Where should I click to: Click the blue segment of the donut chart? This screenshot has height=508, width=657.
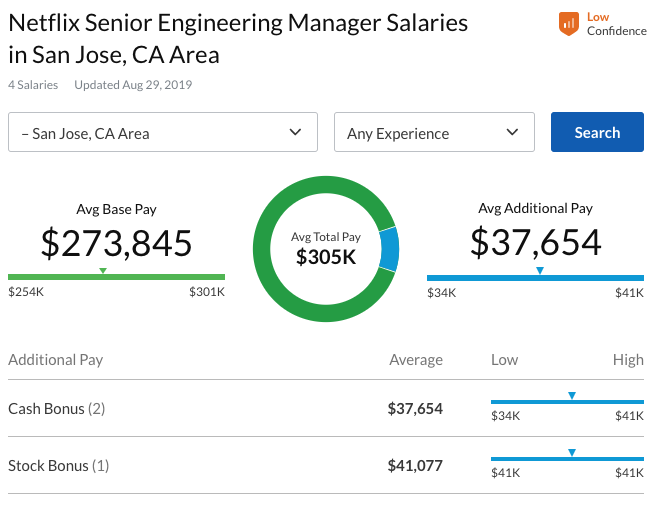pos(389,249)
